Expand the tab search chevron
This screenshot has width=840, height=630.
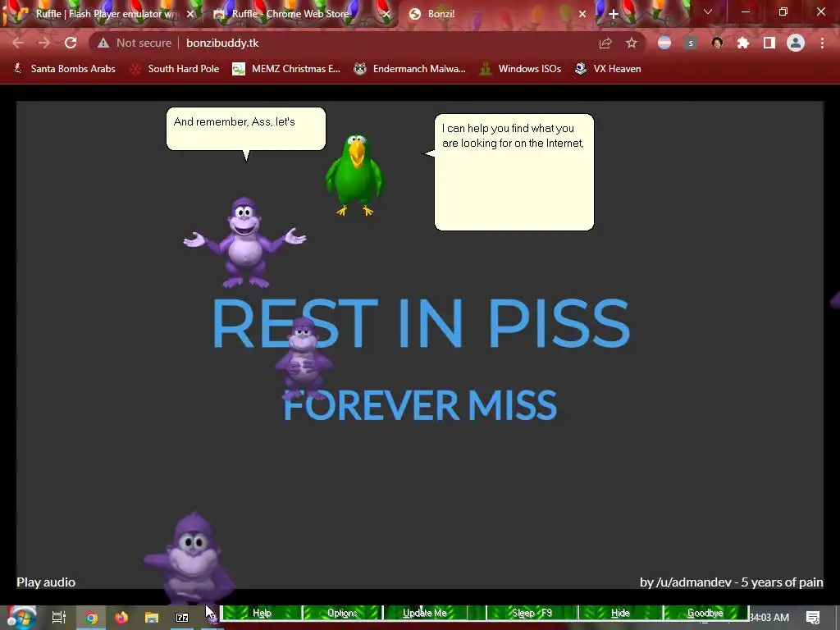pyautogui.click(x=708, y=11)
